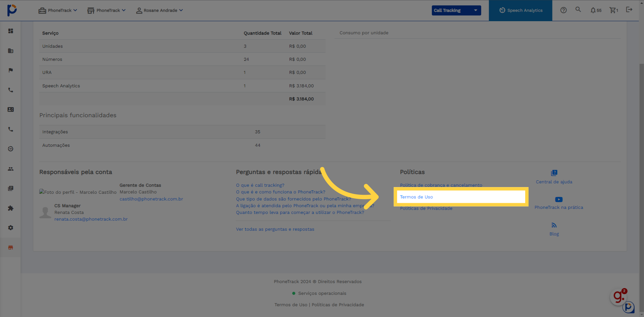Viewport: 644px width, 317px height.
Task: Open the Blog link text
Action: (x=554, y=234)
